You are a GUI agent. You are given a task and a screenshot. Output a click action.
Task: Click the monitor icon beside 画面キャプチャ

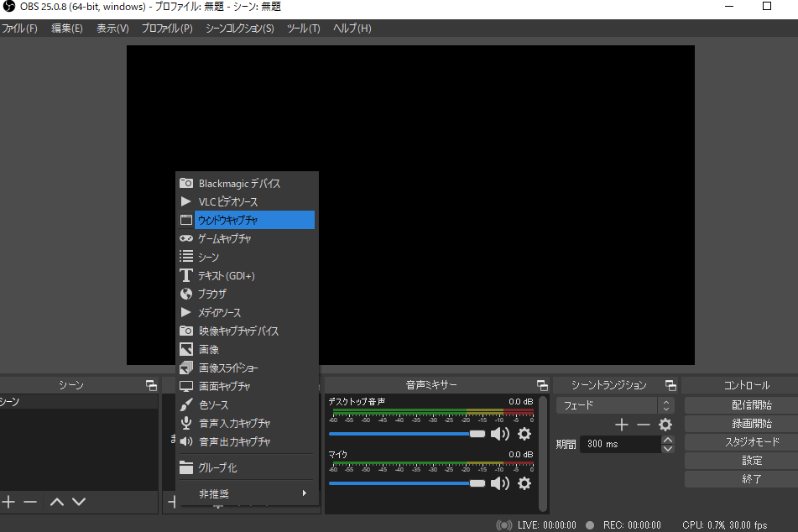coord(186,386)
